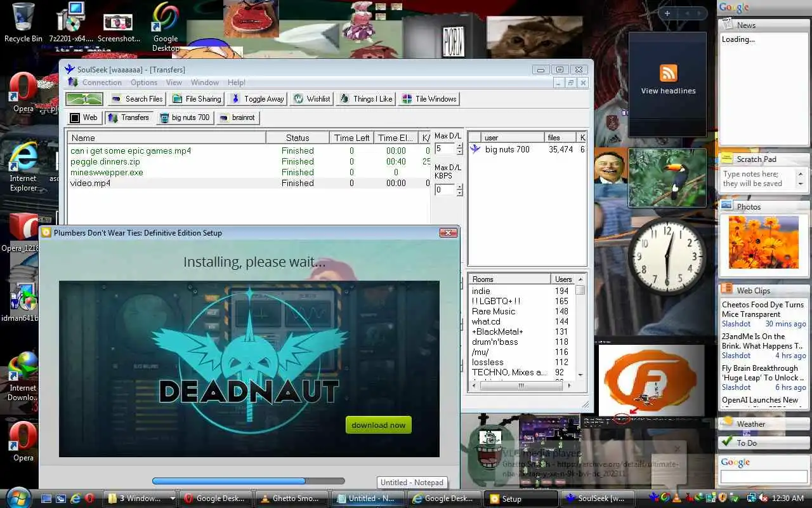This screenshot has width=812, height=508.
Task: Click the green connection status icon in SoulSeek toolbar
Action: pos(84,99)
